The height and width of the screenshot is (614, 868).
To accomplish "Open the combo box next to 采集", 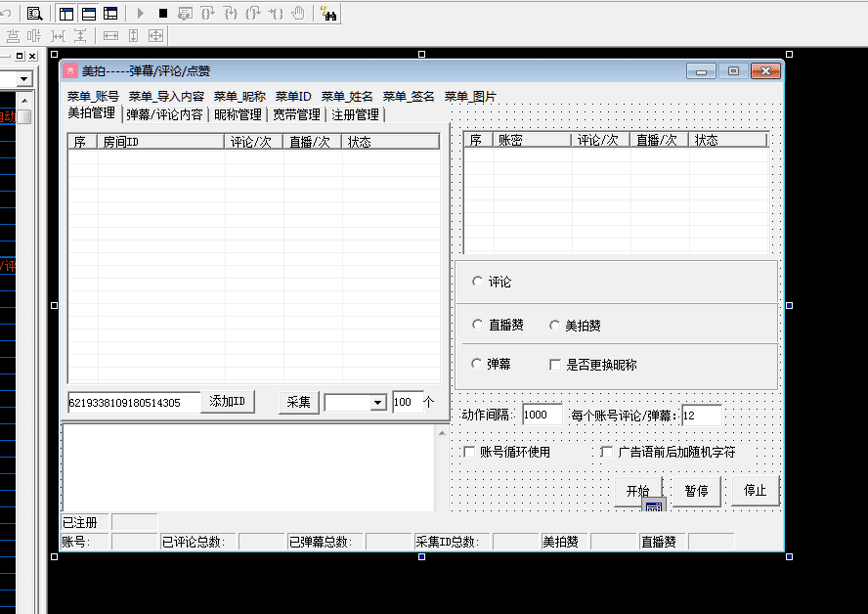I will 354,401.
